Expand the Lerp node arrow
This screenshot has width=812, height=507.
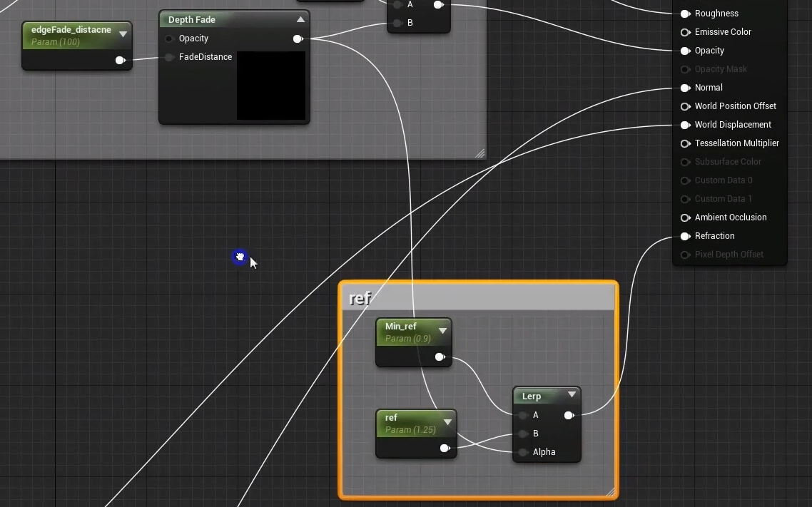pyautogui.click(x=572, y=394)
